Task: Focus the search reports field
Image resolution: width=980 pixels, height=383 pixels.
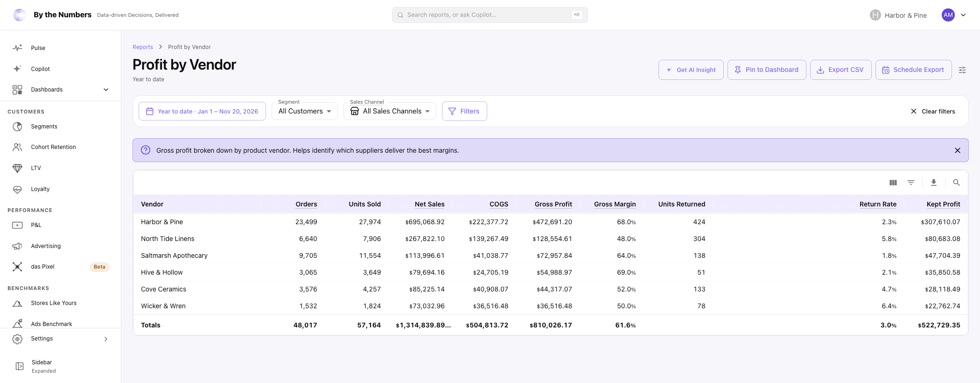Action: click(x=490, y=15)
